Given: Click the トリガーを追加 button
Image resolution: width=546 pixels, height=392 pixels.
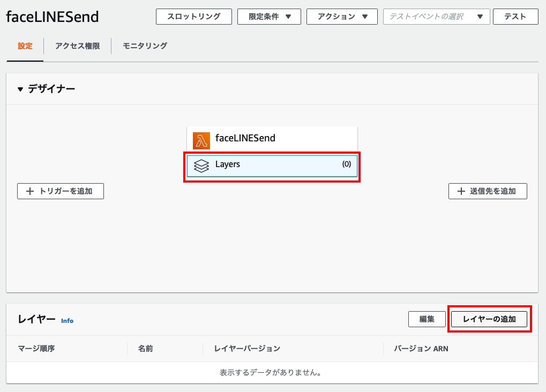Looking at the screenshot, I should coord(61,191).
